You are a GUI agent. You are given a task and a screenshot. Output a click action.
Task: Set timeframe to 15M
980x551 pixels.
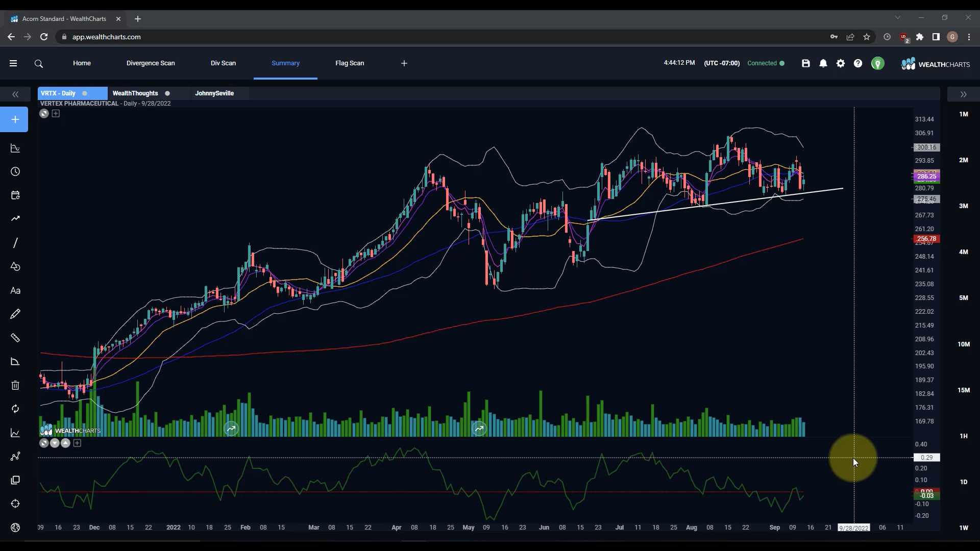click(x=963, y=390)
